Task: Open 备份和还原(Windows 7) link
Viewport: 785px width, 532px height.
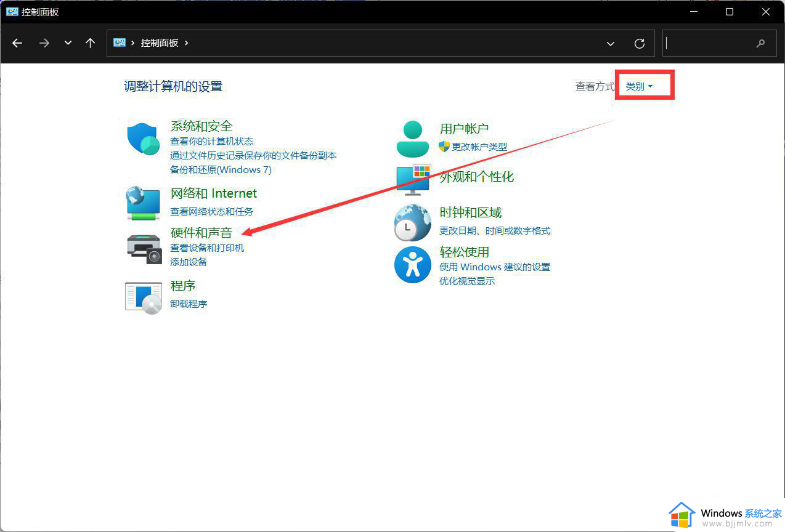Action: [x=221, y=170]
